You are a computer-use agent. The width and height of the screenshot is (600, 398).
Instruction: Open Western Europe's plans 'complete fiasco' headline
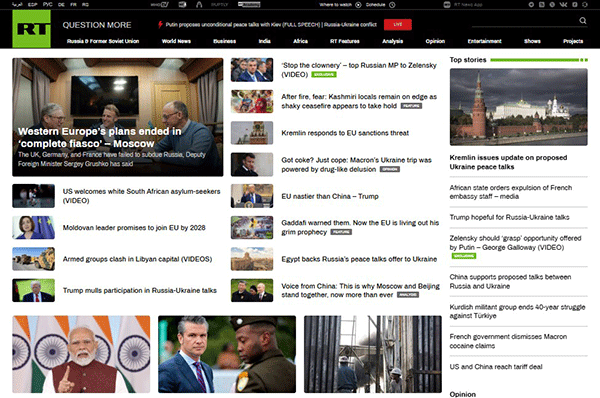(x=99, y=137)
